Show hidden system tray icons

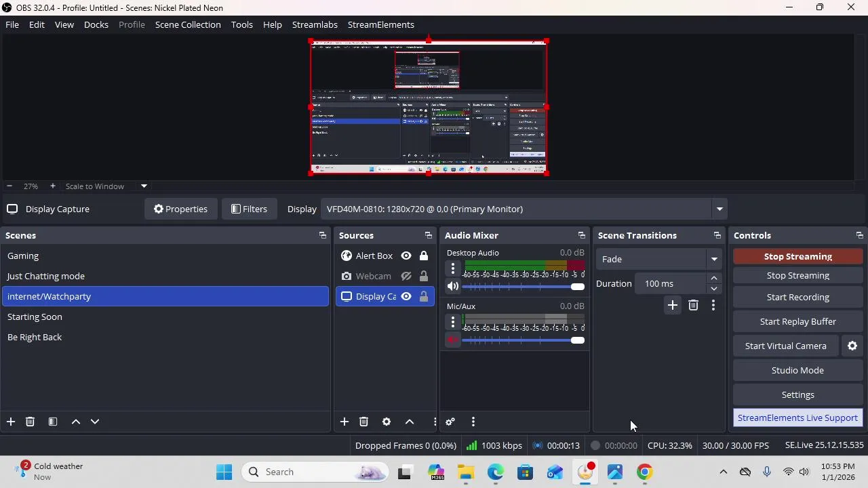point(723,472)
